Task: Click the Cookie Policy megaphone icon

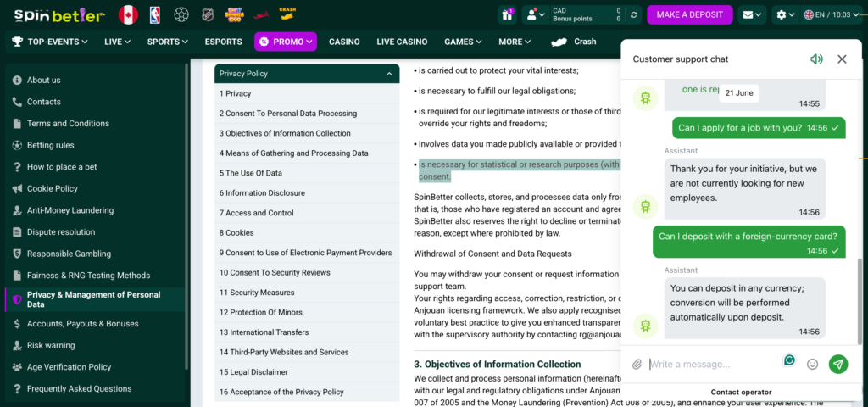Action: 17,189
